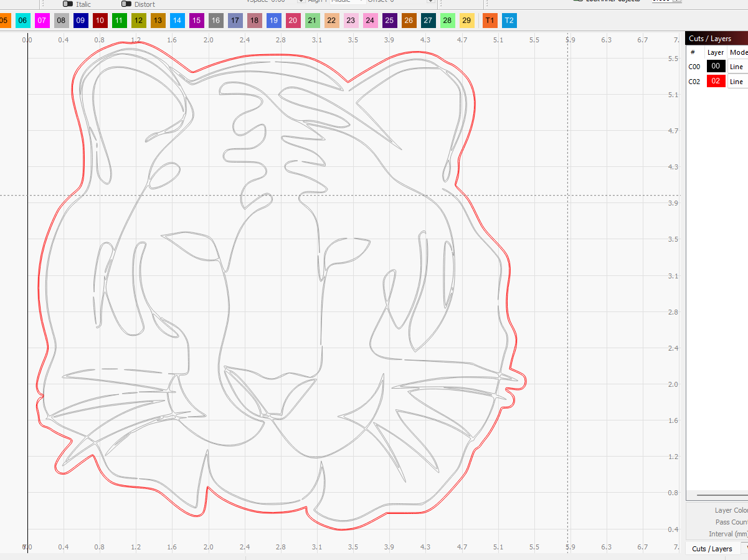The width and height of the screenshot is (748, 560).
Task: Pick palette color 09 dark blue
Action: click(x=80, y=21)
